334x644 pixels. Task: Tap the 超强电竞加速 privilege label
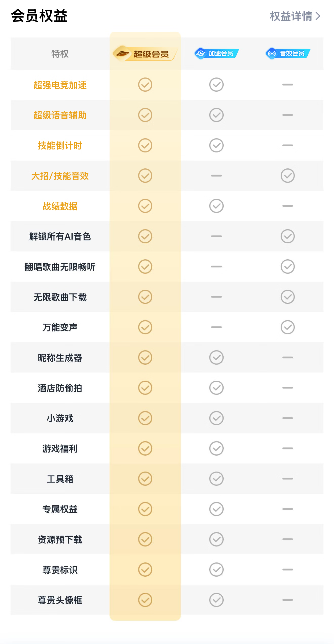(x=60, y=85)
